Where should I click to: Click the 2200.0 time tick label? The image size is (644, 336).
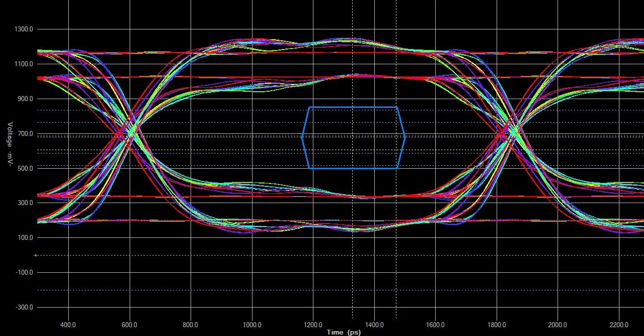pos(618,325)
